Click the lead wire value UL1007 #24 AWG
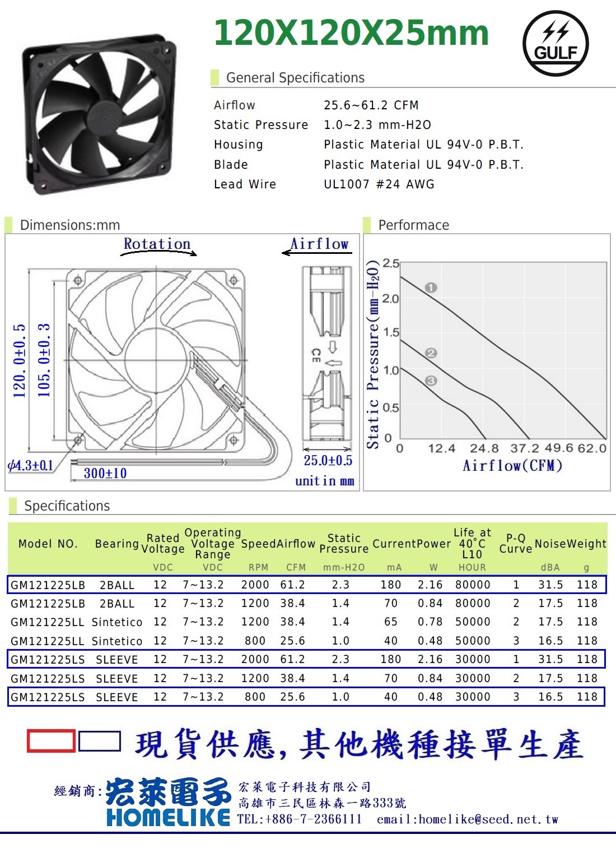616x853 pixels. (x=379, y=184)
